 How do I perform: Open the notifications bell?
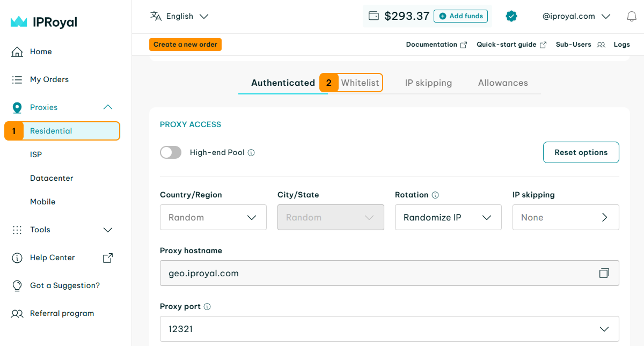632,17
